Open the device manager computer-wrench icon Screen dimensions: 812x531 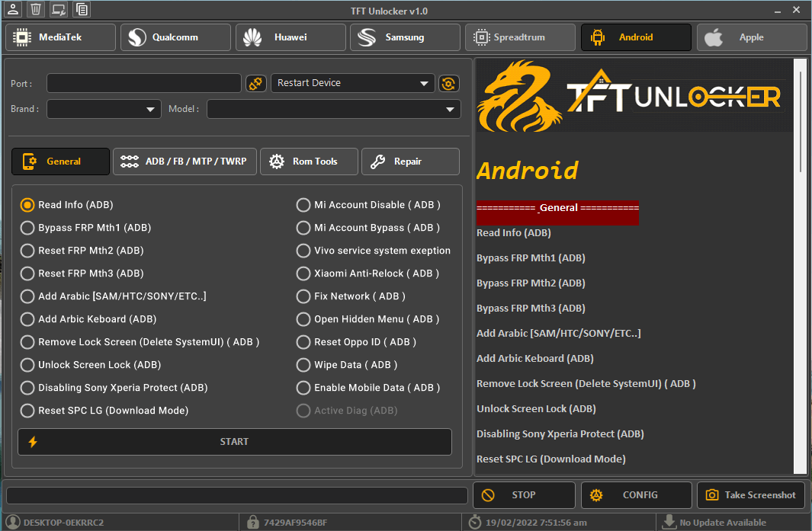point(59,10)
